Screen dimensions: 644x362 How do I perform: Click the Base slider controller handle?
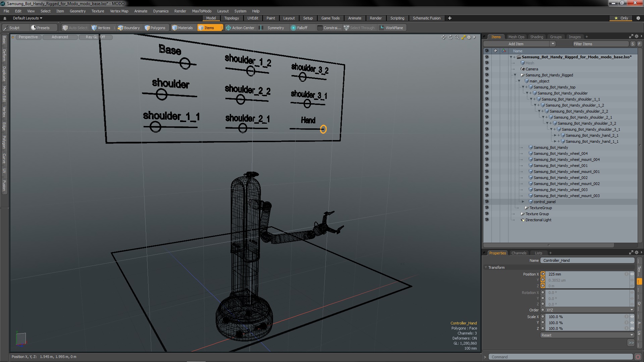pos(185,63)
